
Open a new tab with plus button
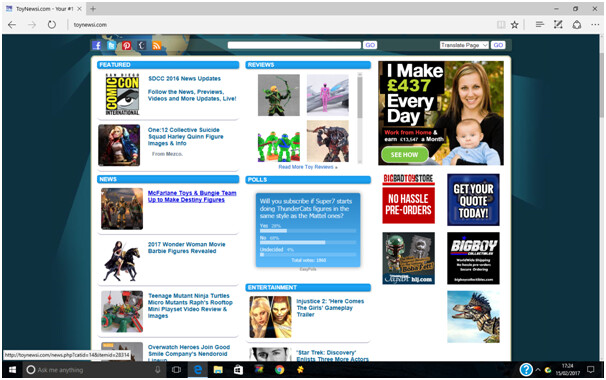93,9
